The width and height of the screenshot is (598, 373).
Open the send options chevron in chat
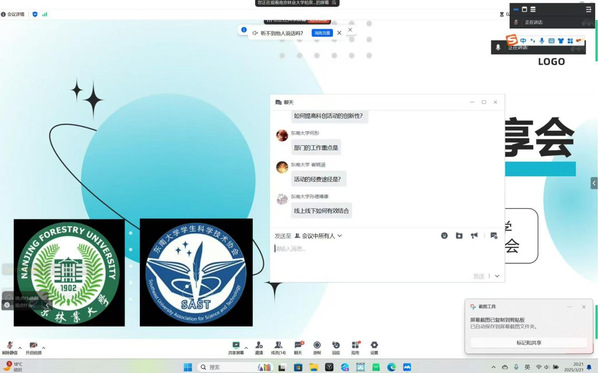pos(497,276)
